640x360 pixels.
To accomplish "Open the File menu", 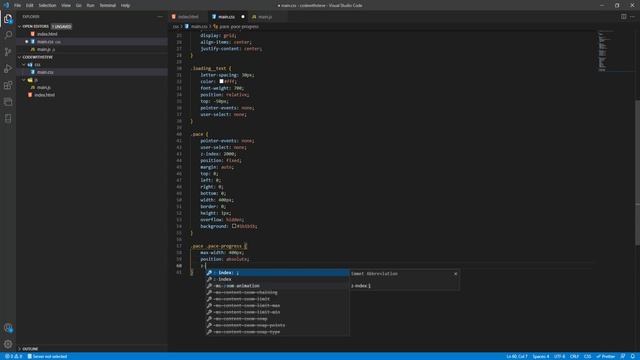I will 18,5.
